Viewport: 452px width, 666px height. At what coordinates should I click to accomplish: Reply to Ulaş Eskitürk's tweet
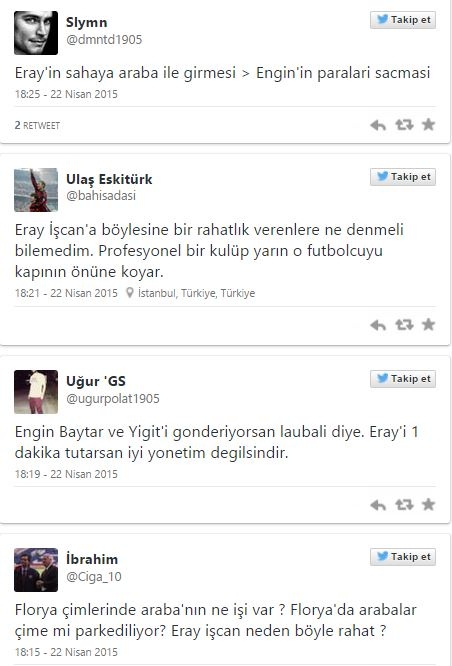pyautogui.click(x=378, y=325)
